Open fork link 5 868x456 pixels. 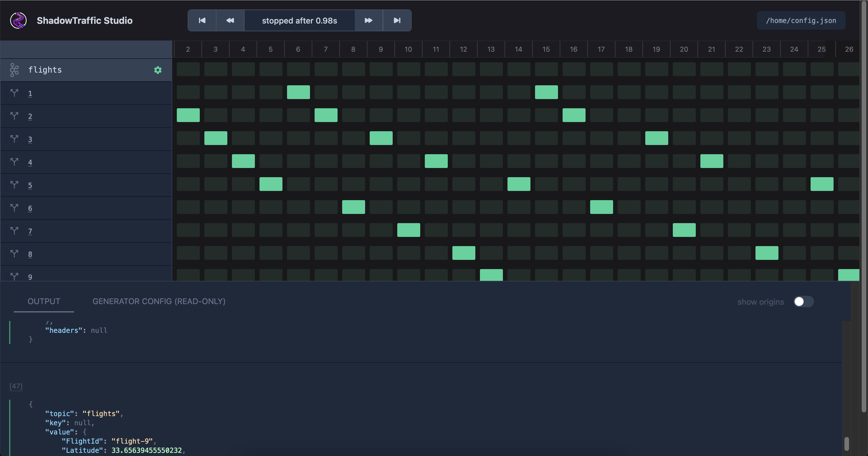coord(30,185)
